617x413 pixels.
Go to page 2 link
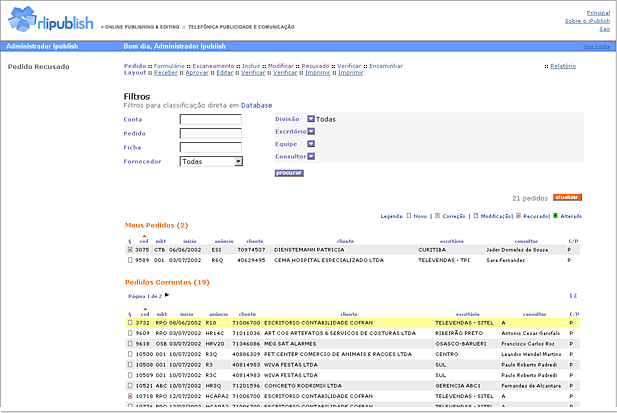click(x=575, y=295)
